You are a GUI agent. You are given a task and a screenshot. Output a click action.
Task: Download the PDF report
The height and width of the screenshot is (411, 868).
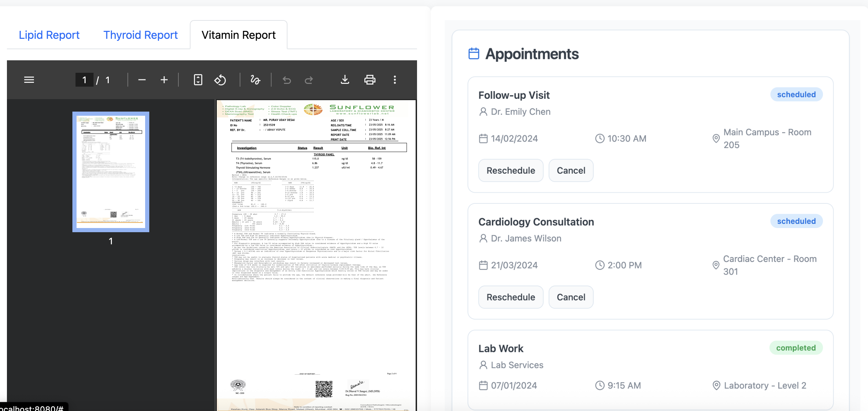(345, 80)
